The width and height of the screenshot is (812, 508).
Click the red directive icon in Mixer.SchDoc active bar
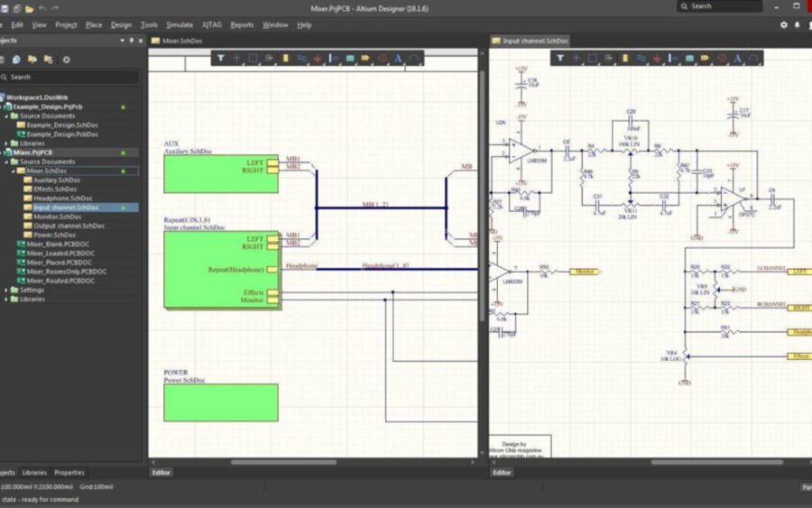[x=383, y=58]
